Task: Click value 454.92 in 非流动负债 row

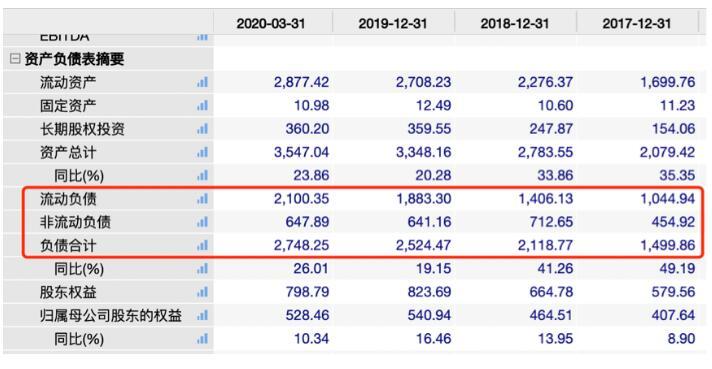Action: pyautogui.click(x=673, y=222)
